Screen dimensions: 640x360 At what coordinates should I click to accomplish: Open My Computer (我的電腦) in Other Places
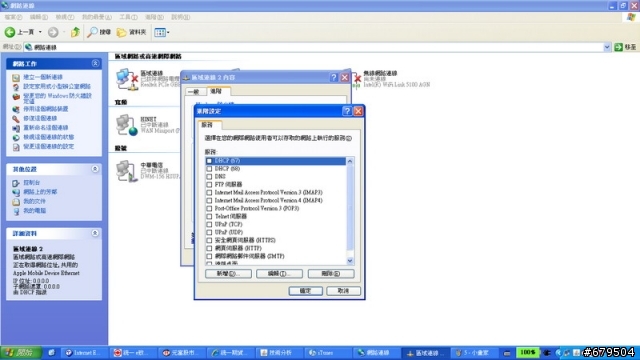(x=34, y=211)
